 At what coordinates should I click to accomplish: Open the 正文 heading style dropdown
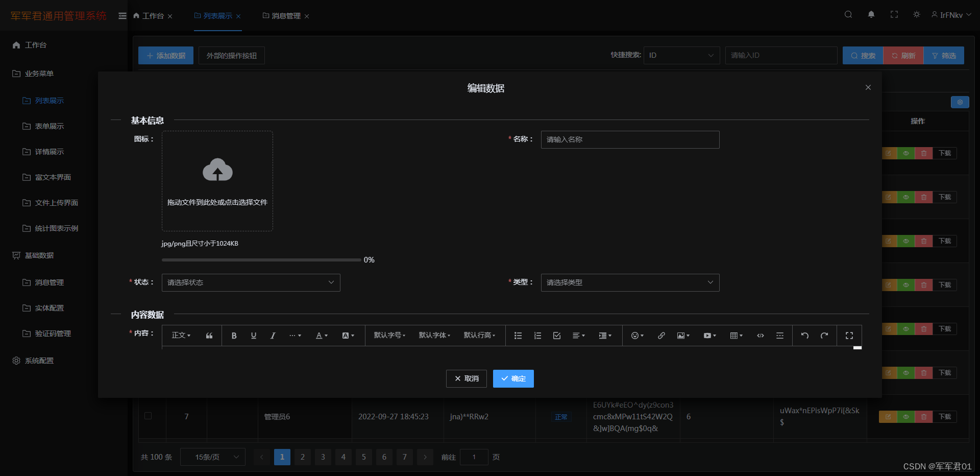coord(181,336)
